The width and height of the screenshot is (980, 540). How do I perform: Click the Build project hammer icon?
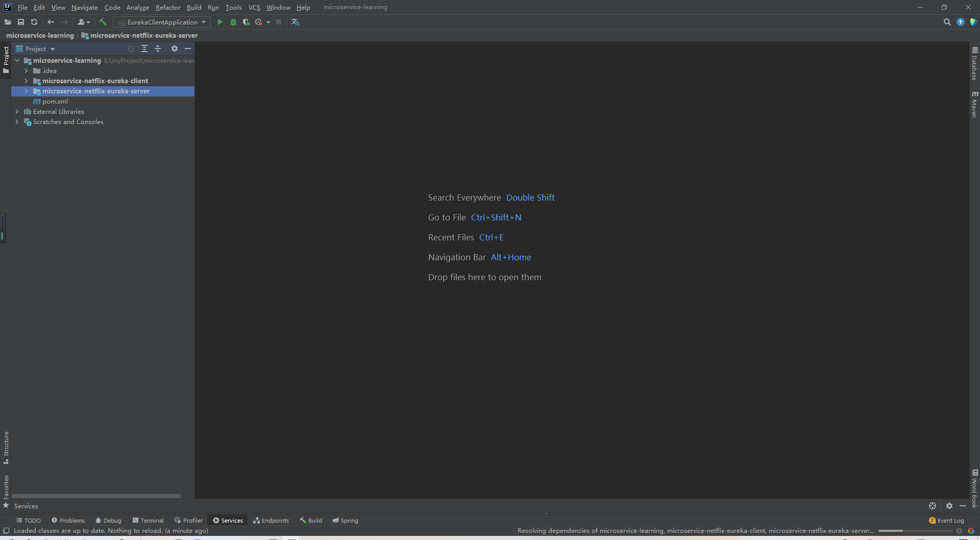pyautogui.click(x=103, y=22)
